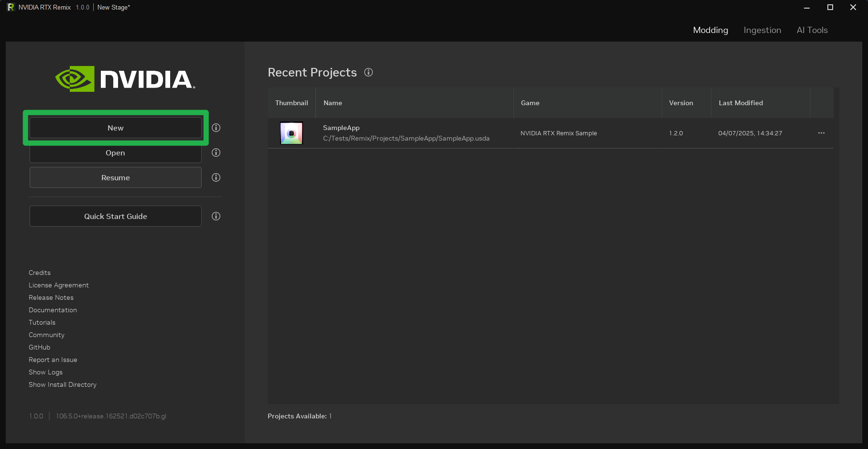The image size is (868, 449).
Task: Click the Resume button
Action: 115,177
